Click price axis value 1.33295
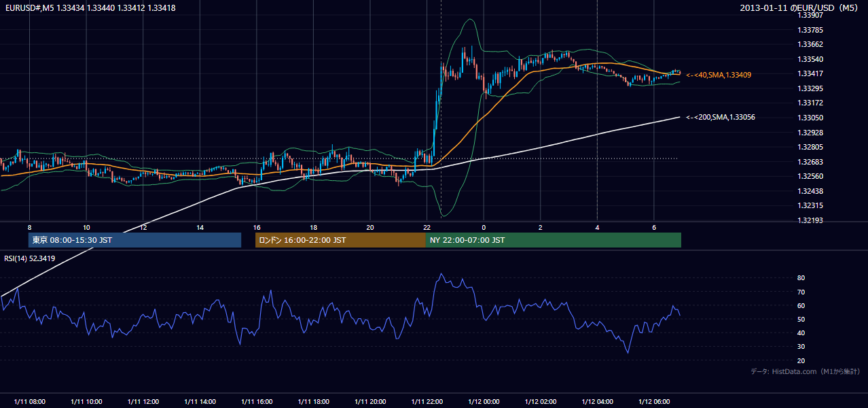The height and width of the screenshot is (408, 868). pos(810,88)
